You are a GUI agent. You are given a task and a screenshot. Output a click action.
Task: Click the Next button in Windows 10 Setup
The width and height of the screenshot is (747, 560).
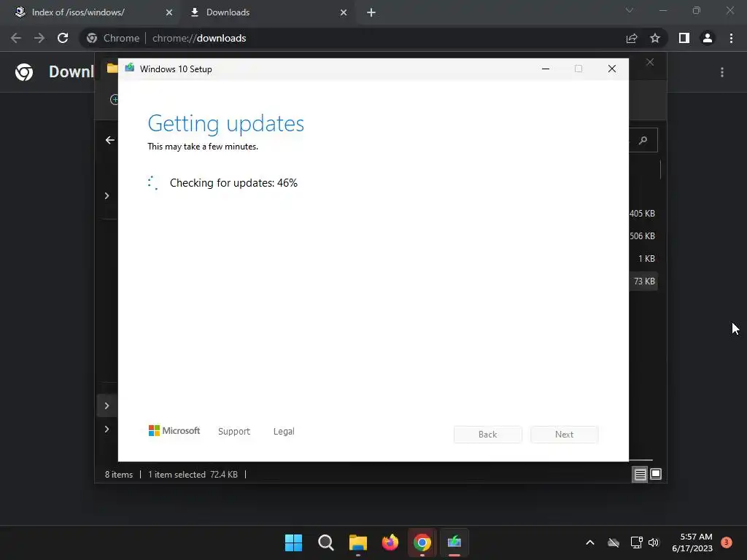pos(564,435)
